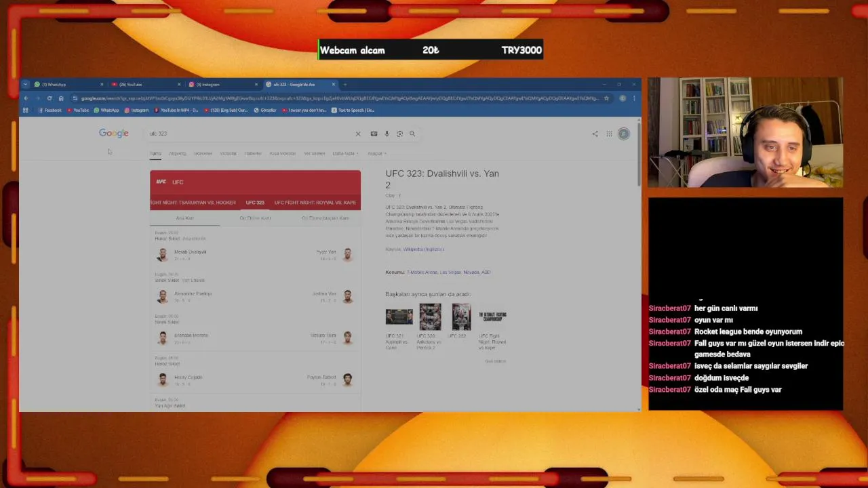Open UFC 320 related search thumbnail
This screenshot has width=868, height=488.
[430, 317]
